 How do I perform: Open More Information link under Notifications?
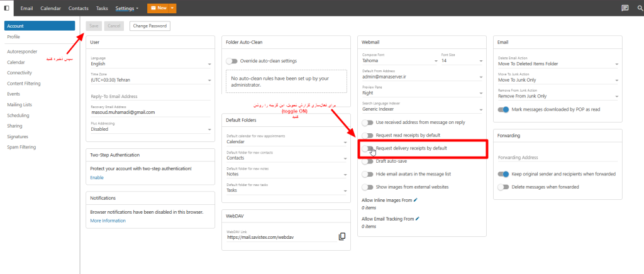pos(108,221)
